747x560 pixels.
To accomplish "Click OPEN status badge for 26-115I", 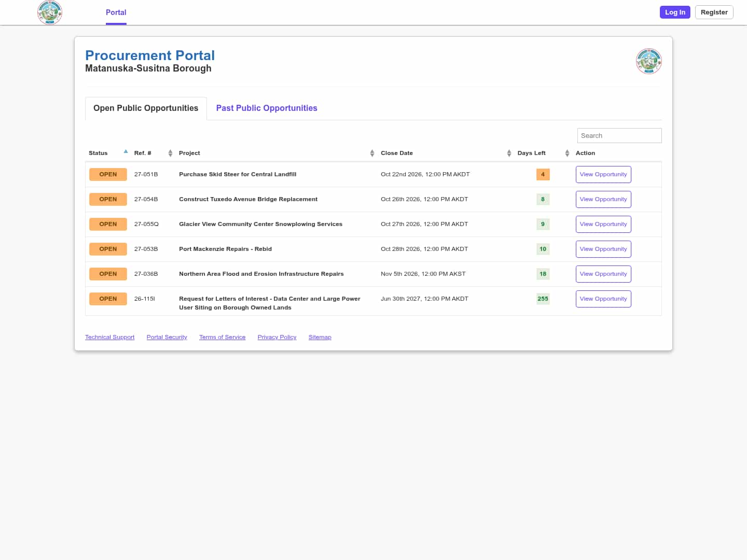I will pyautogui.click(x=108, y=299).
